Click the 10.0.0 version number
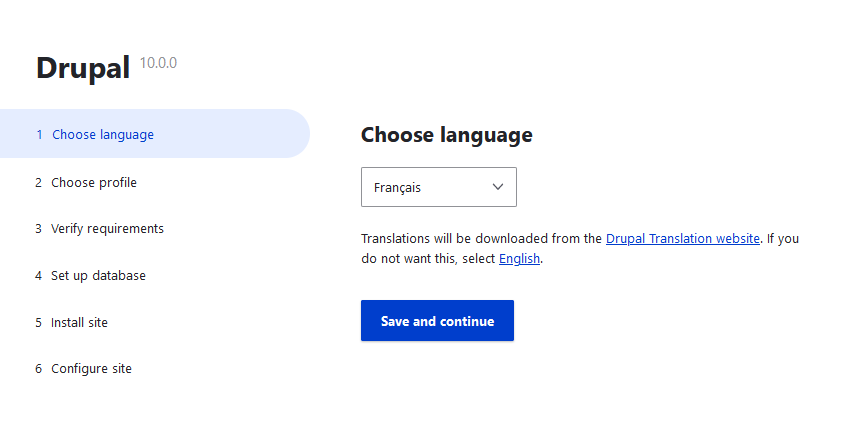The width and height of the screenshot is (852, 428). tap(158, 63)
